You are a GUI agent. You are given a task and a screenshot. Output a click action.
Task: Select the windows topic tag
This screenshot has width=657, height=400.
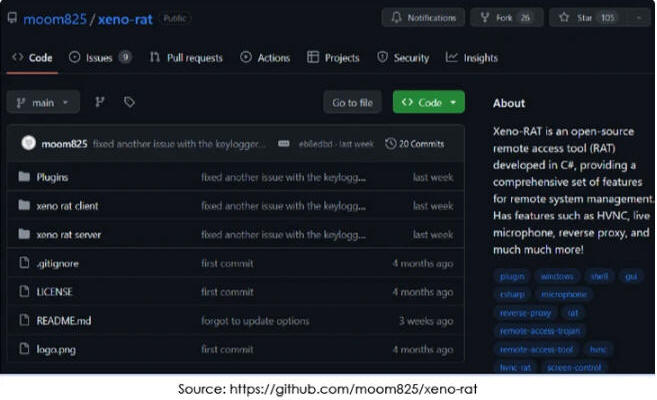[557, 276]
